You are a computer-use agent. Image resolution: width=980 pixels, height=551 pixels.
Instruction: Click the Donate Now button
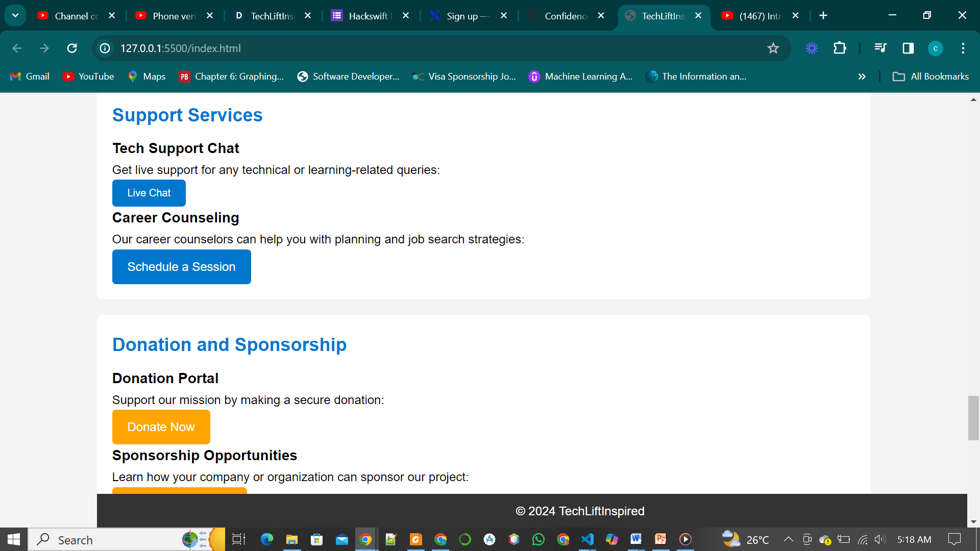[x=161, y=427]
